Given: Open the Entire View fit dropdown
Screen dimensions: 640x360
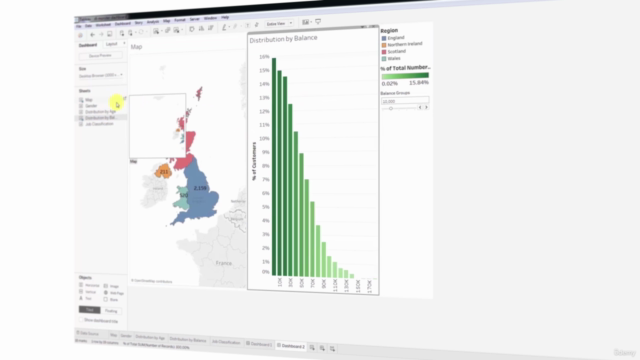Looking at the screenshot, I should tap(280, 24).
